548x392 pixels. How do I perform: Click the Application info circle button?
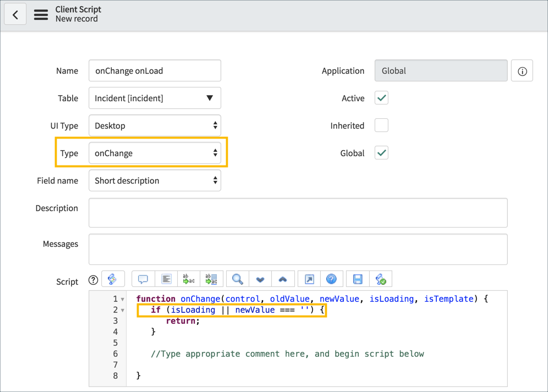[x=522, y=70]
